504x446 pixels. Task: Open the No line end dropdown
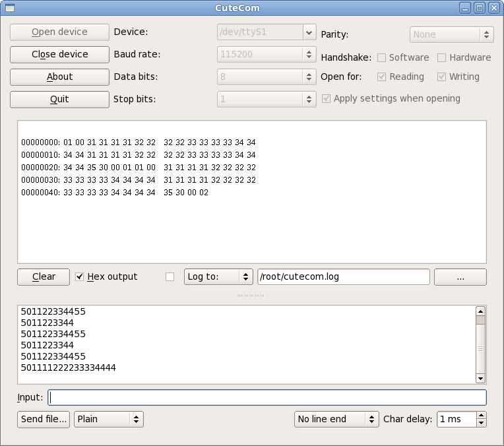click(x=336, y=420)
